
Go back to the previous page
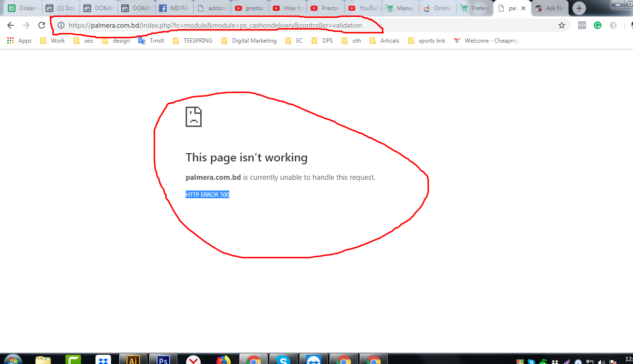[11, 25]
